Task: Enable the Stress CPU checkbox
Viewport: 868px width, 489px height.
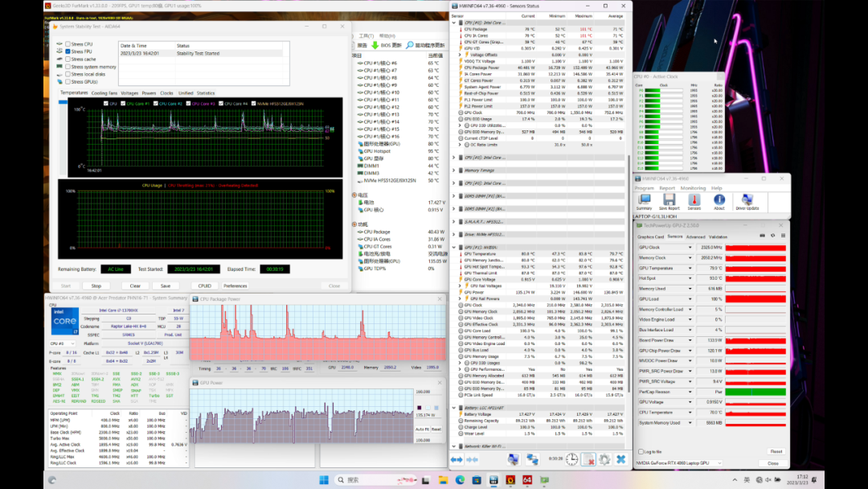Action: click(x=68, y=43)
